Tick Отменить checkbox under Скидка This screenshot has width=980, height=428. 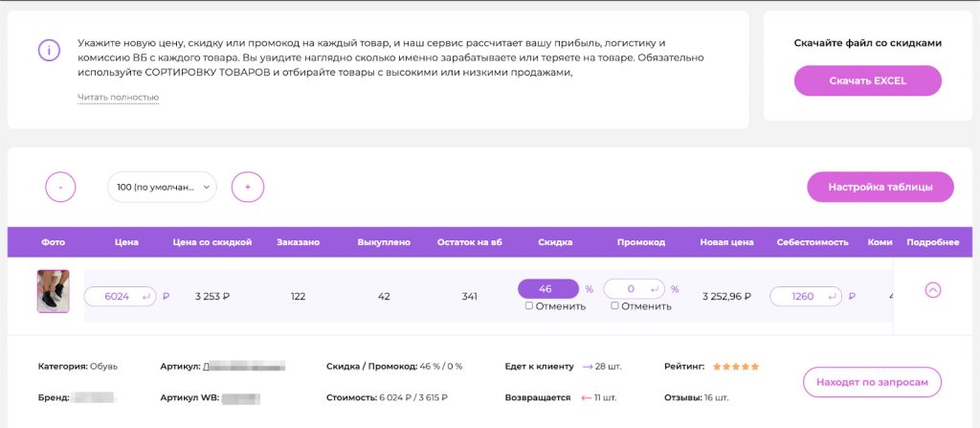click(529, 306)
